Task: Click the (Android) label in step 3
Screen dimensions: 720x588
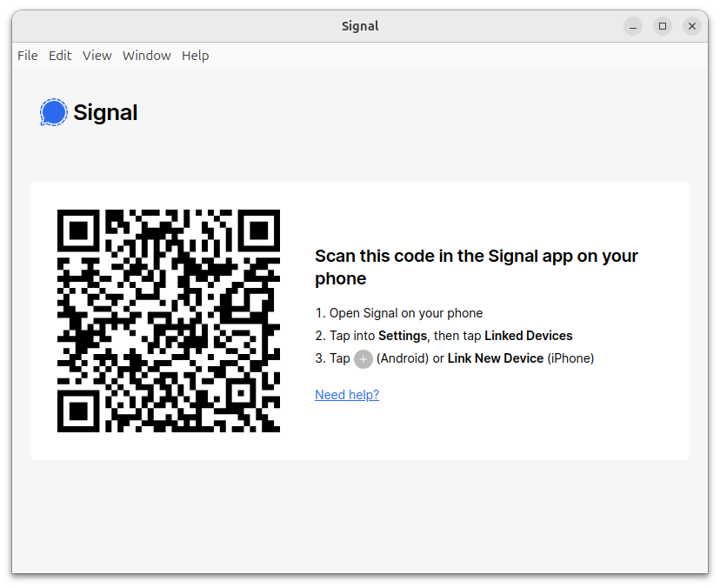Action: [x=403, y=358]
